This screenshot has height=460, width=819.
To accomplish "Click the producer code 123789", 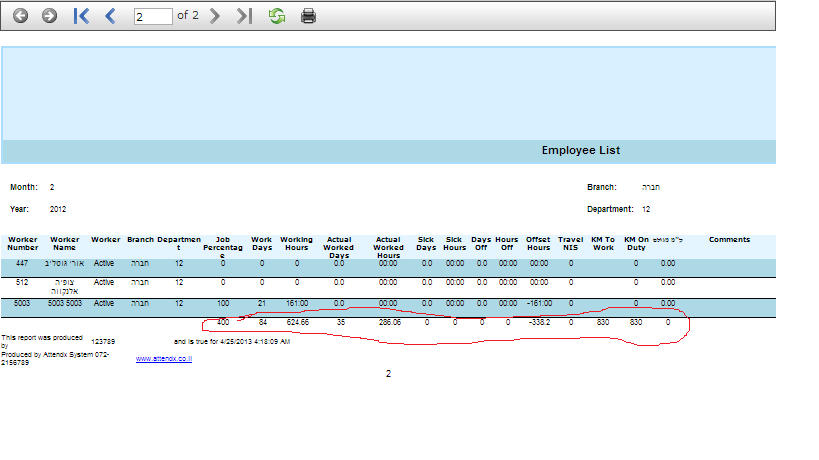I will [x=103, y=342].
